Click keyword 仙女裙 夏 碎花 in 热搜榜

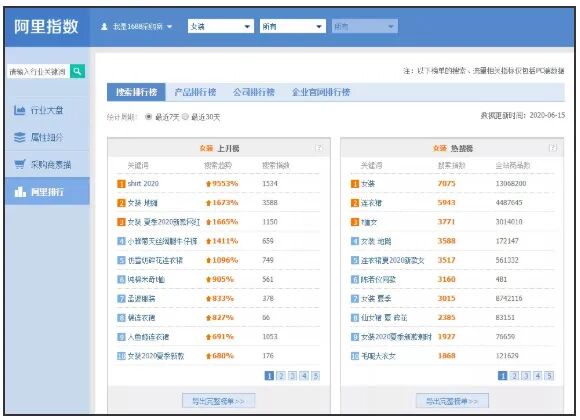[x=384, y=317]
